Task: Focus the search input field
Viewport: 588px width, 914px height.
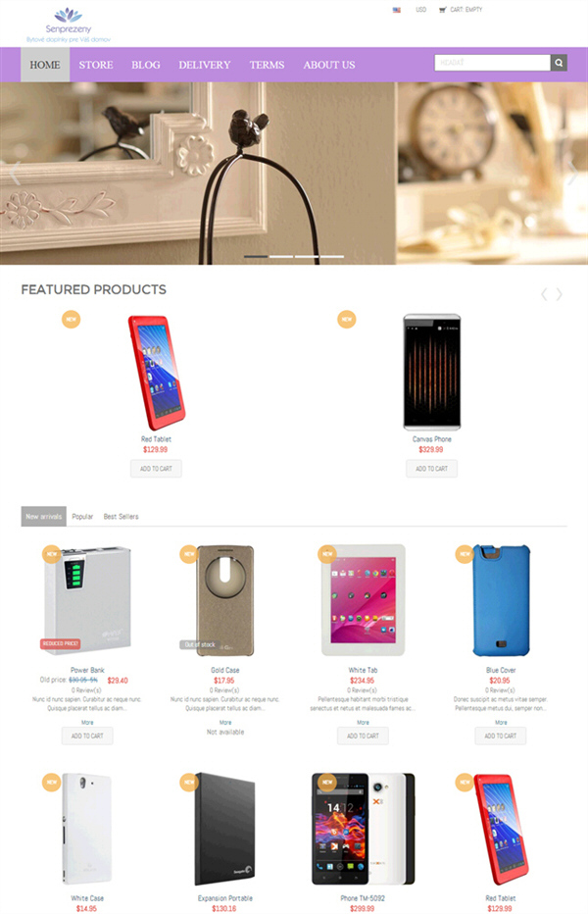Action: pos(492,63)
